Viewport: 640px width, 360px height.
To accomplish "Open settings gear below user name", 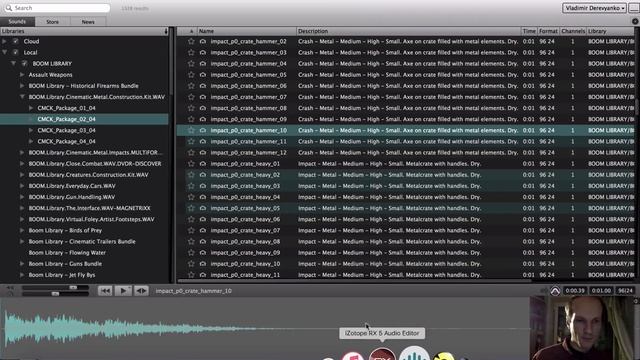I will click(x=635, y=21).
